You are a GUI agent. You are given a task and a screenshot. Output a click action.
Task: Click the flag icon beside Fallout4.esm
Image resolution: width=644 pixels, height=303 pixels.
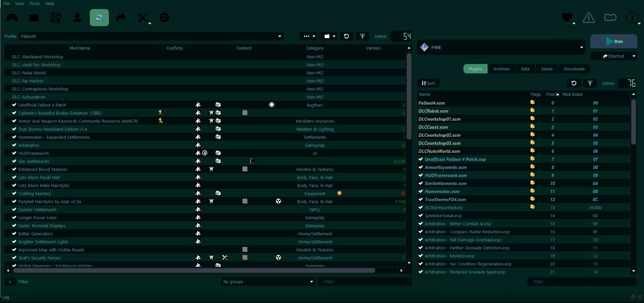(x=532, y=103)
